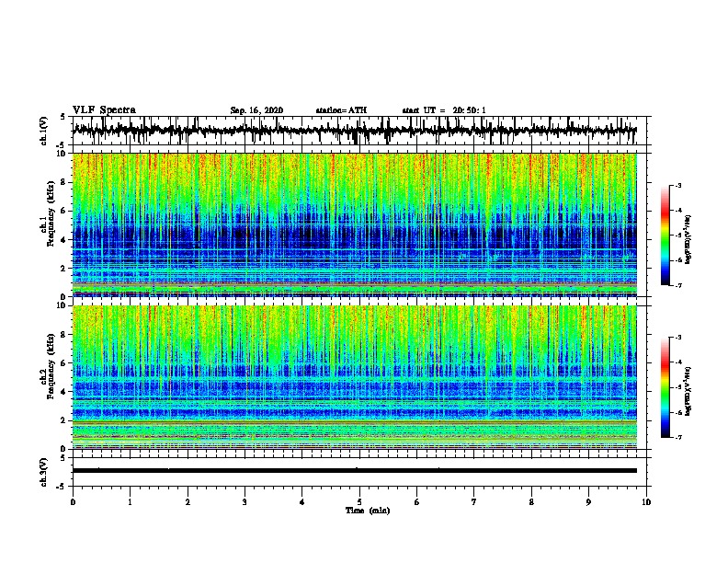728x563 pixels.
Task: Click inside the ch.2 spectrogram panel
Action: click(355, 377)
